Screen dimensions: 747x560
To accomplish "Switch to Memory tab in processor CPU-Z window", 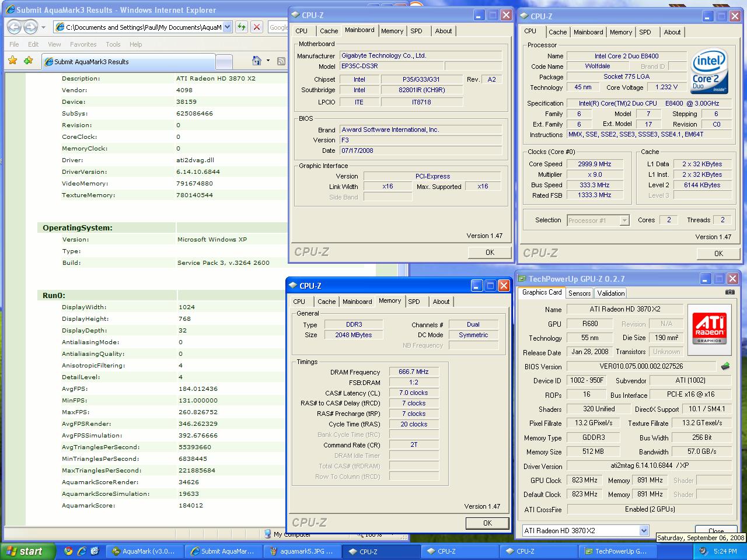I will coord(621,32).
